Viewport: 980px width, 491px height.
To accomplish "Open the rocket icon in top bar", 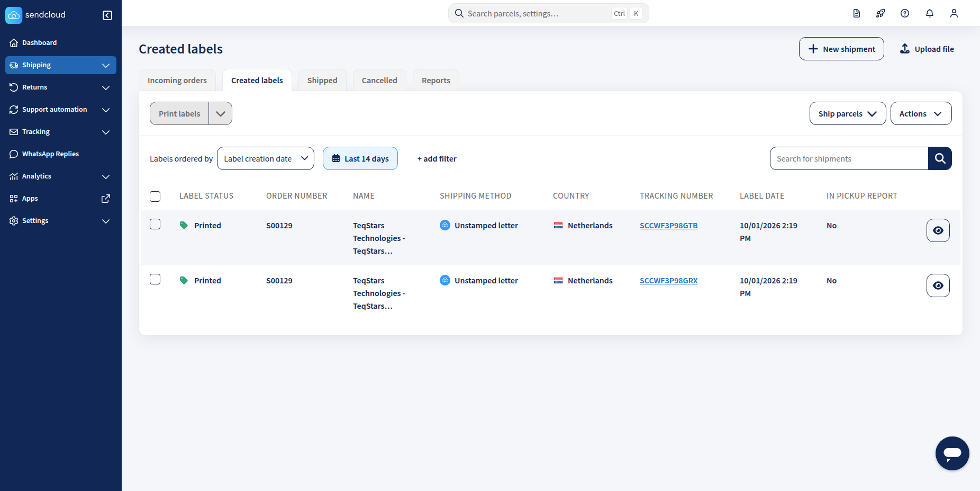I will click(881, 13).
